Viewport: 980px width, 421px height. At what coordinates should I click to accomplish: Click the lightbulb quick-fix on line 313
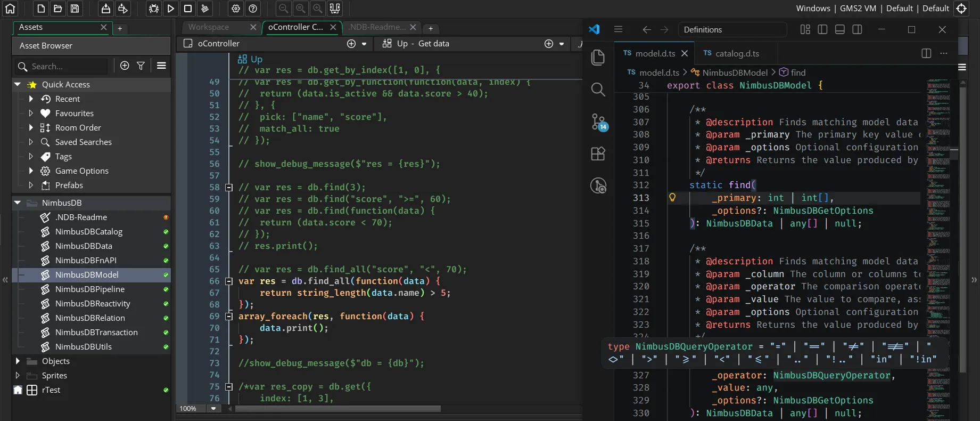tap(672, 198)
